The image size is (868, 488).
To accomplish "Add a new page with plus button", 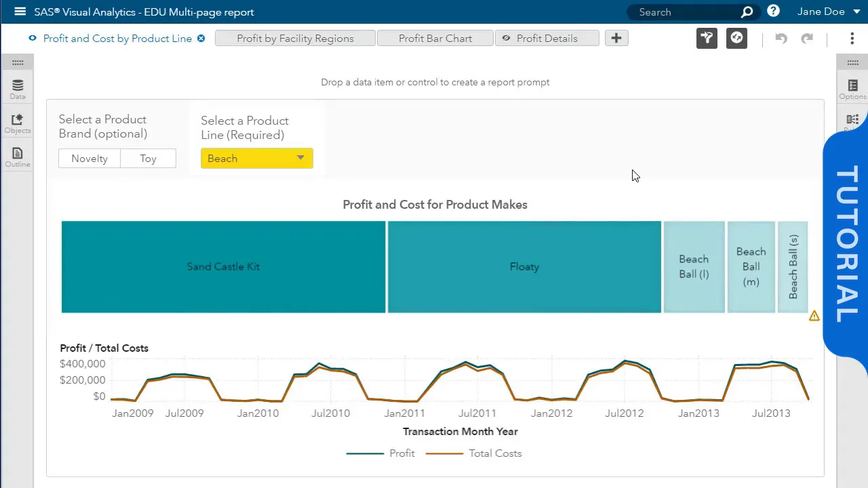I will 616,39.
